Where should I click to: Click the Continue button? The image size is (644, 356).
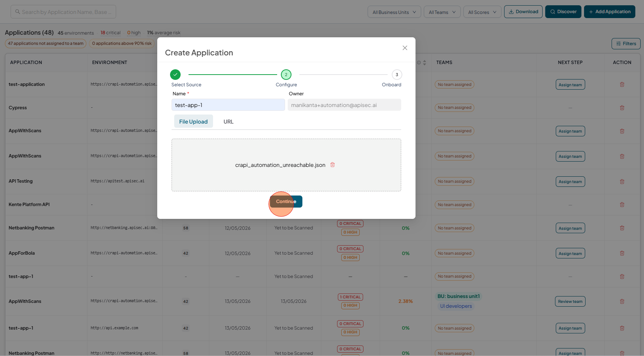click(286, 202)
